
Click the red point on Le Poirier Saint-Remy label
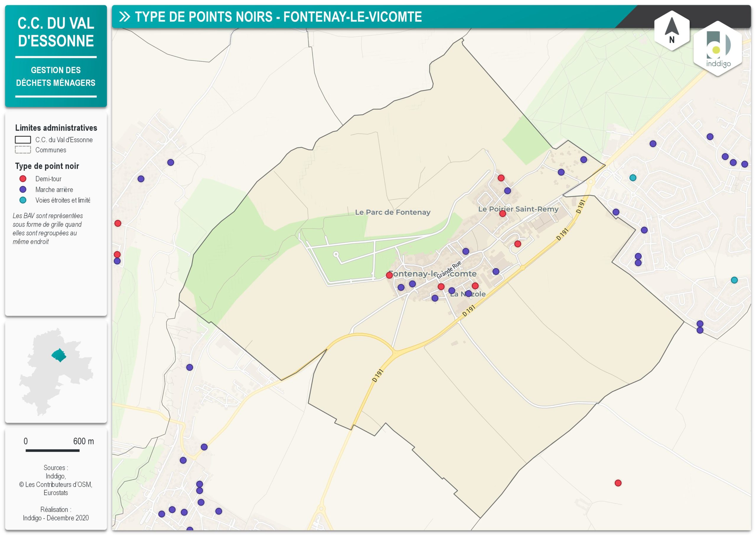point(502,214)
